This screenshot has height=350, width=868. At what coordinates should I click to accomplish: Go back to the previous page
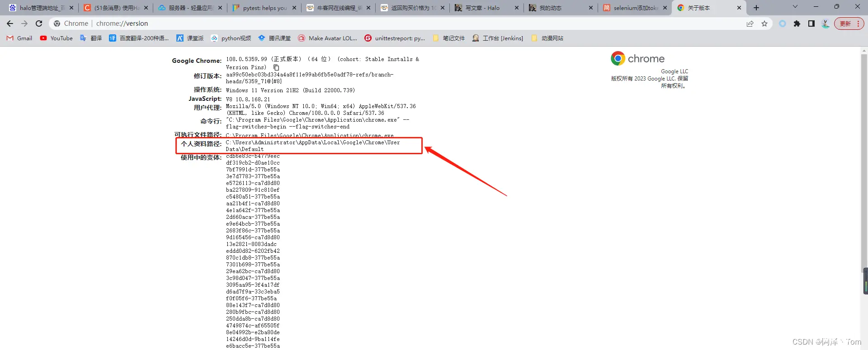click(x=10, y=24)
